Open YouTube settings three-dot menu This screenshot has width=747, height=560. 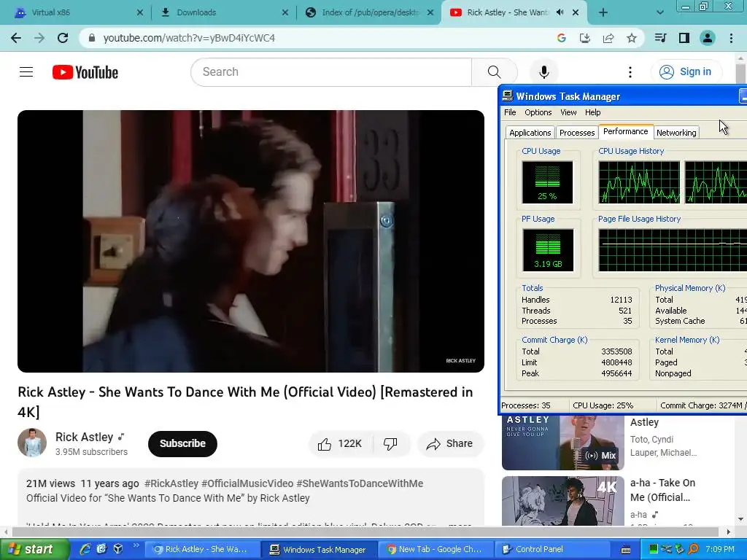click(630, 72)
